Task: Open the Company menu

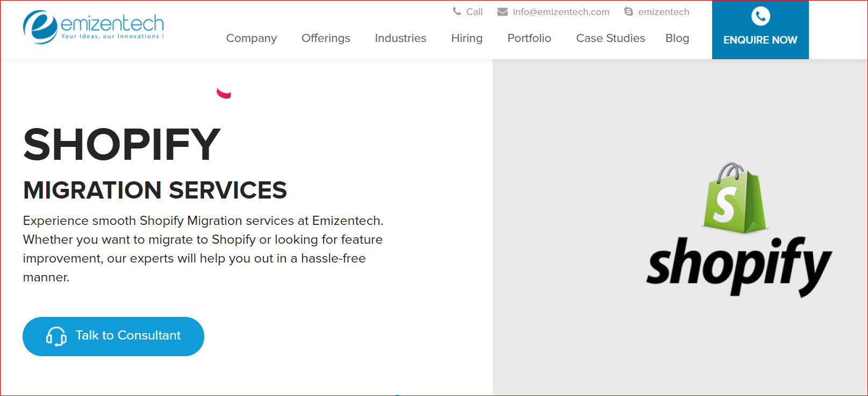Action: (252, 38)
